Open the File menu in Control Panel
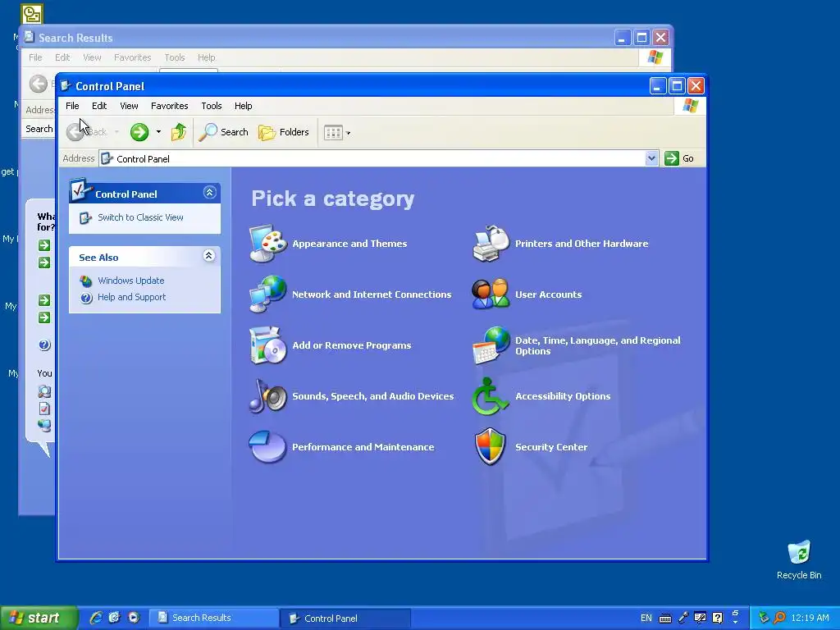This screenshot has width=840, height=630. pyautogui.click(x=72, y=106)
